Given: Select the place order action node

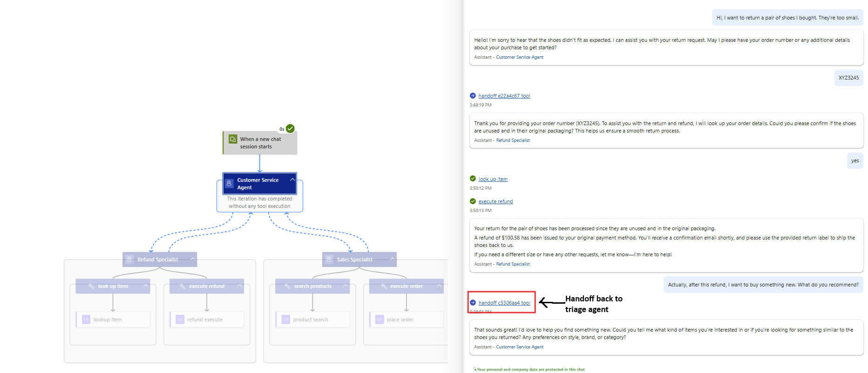Looking at the screenshot, I should 407,320.
